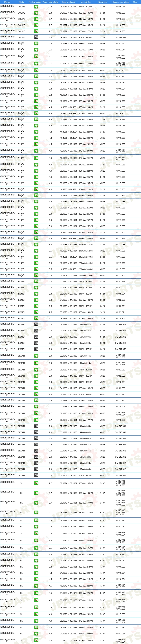Viewport: 141px width, 644px height.
Task: Click petrol icon in SL 165kW / 225KM row
Action: coord(36,593)
